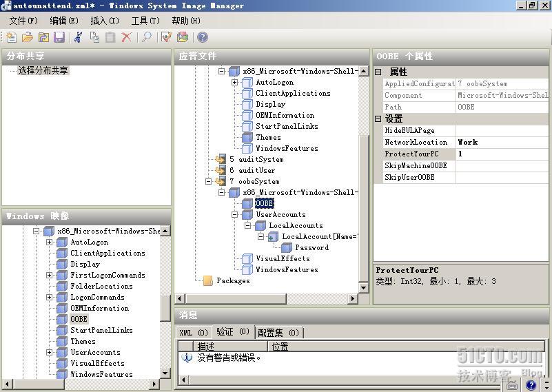Image resolution: width=552 pixels, height=392 pixels.
Task: Click the Create Configuration Set toolbar icon
Action: pos(183,37)
